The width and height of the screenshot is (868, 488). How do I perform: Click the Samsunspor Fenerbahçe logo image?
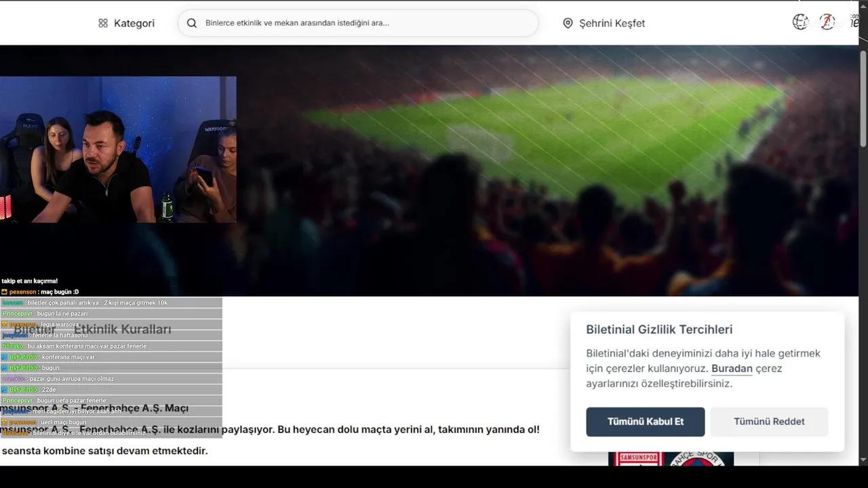pos(671,459)
